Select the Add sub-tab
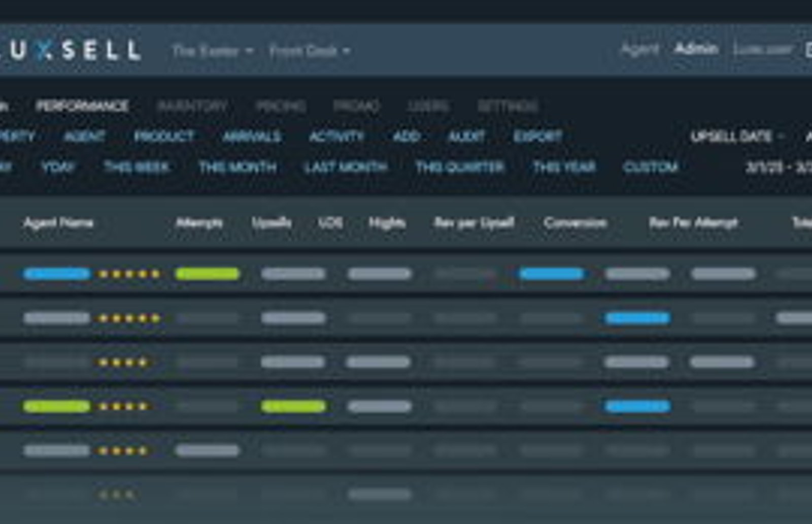The width and height of the screenshot is (812, 524). click(407, 136)
